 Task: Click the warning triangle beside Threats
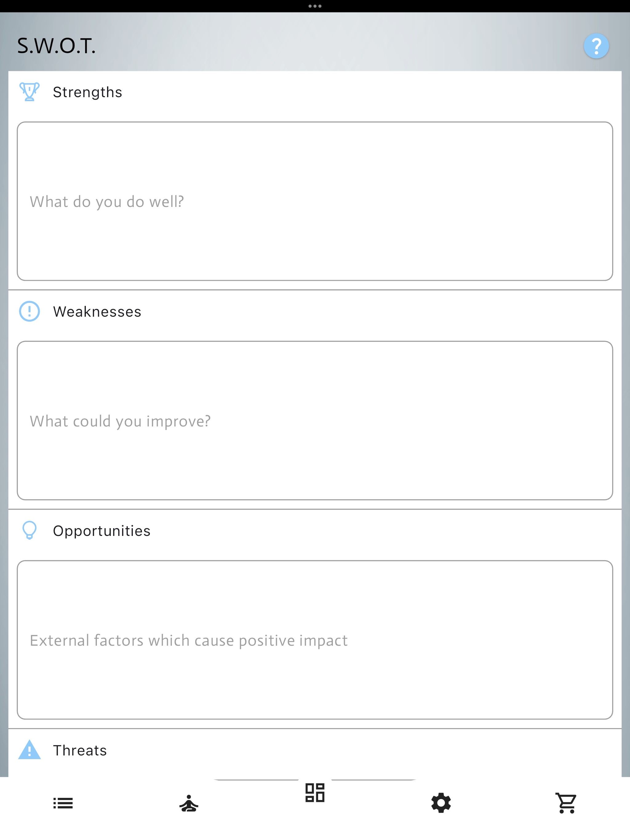point(30,749)
